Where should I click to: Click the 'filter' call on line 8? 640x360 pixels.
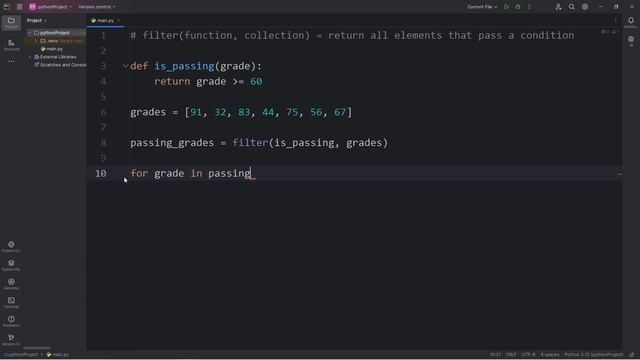tap(250, 143)
